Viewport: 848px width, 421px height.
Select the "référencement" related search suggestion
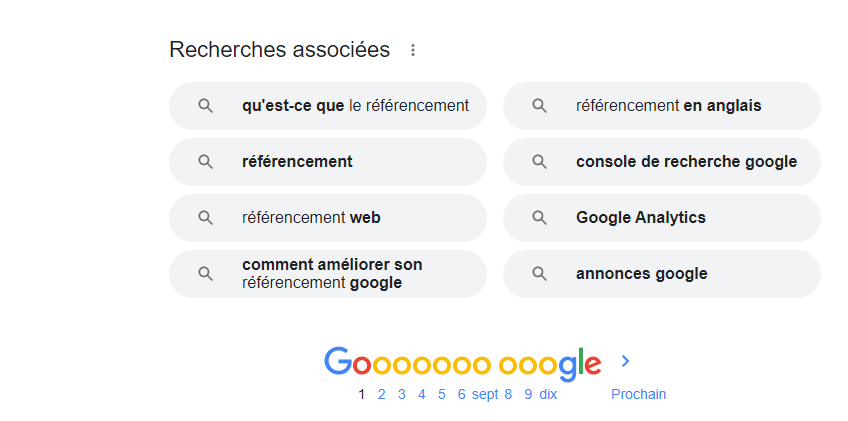(328, 162)
